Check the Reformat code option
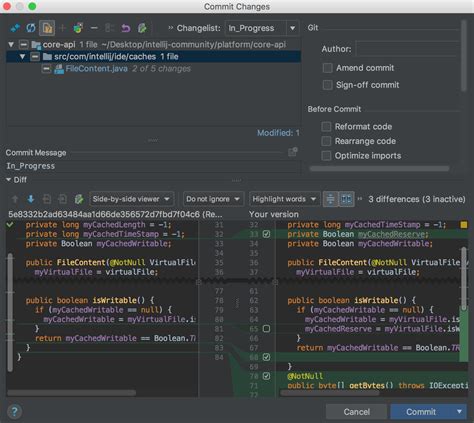 click(x=326, y=127)
